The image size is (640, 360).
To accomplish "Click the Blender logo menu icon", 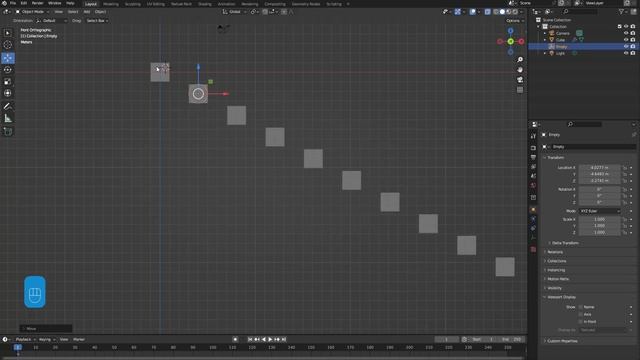I will click(4, 3).
